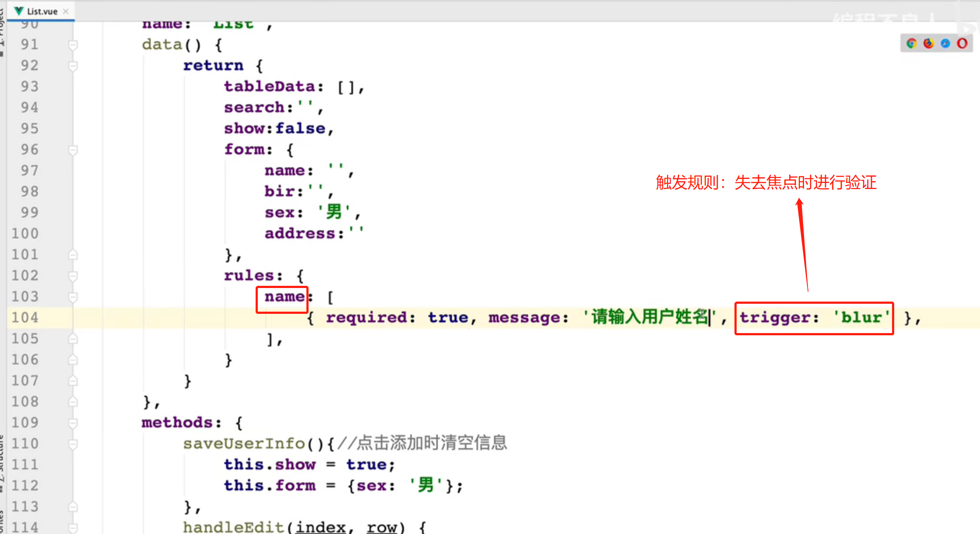Open preview in Safari browser icon
The height and width of the screenshot is (534, 980).
[945, 43]
